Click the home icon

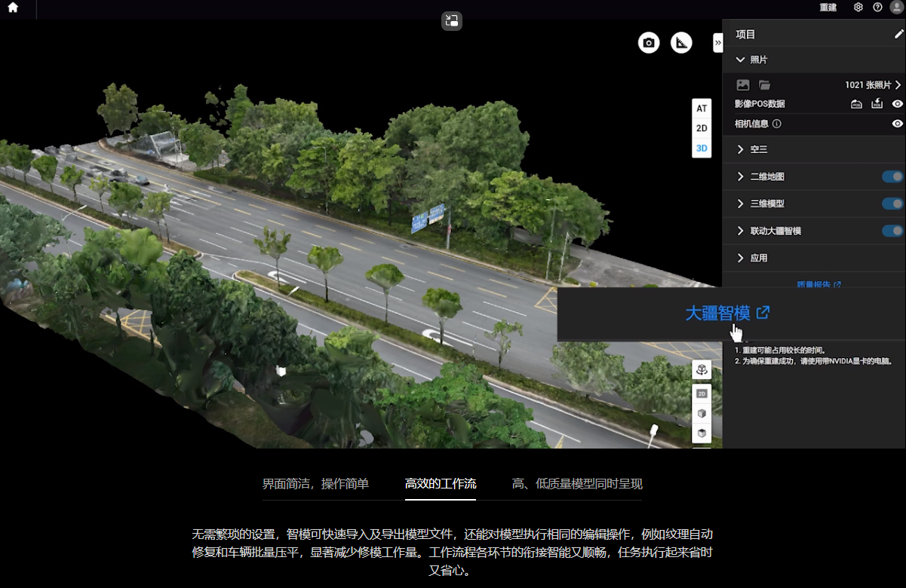[x=13, y=8]
